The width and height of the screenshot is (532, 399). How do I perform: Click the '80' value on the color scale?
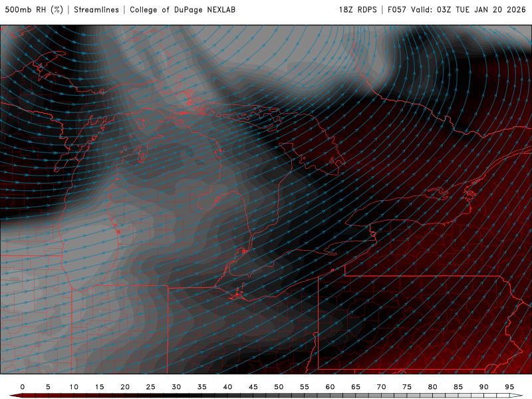pos(433,387)
